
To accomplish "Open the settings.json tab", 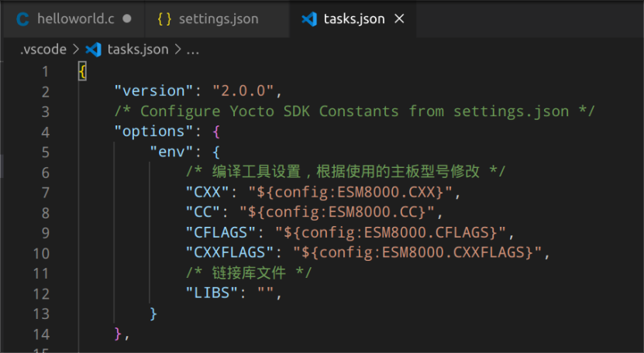I will point(217,19).
